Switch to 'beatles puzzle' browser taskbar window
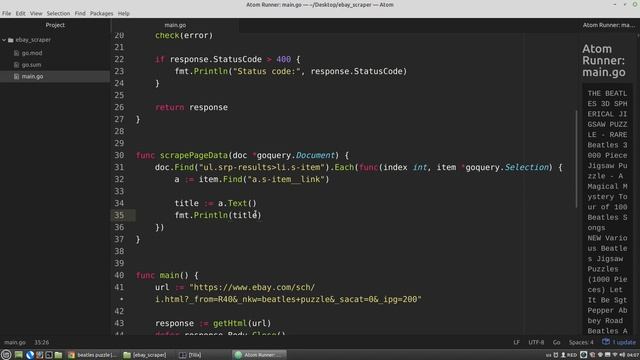The height and width of the screenshot is (360, 640). pos(92,355)
